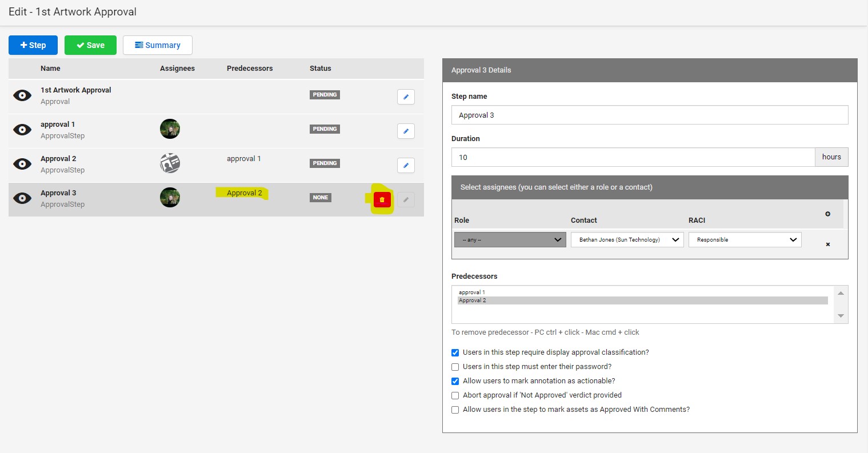Remove the Bethan Jones assignee row
This screenshot has width=868, height=453.
(x=827, y=244)
